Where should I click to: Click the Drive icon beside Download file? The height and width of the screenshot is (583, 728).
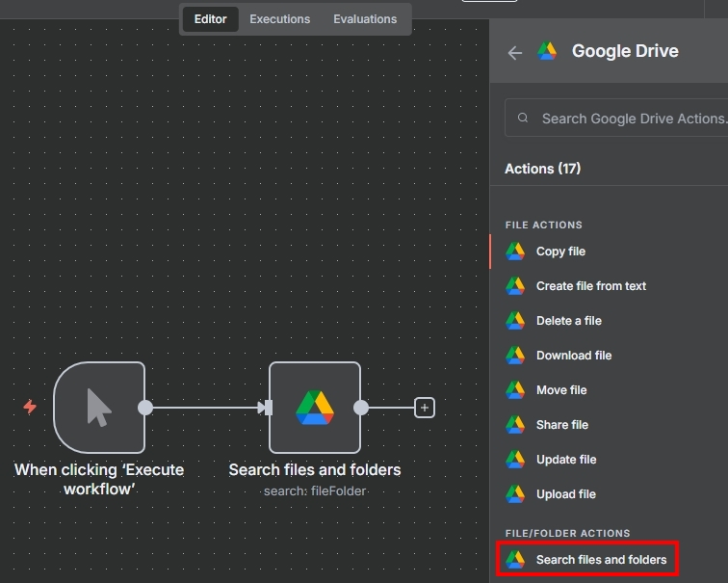coord(515,356)
